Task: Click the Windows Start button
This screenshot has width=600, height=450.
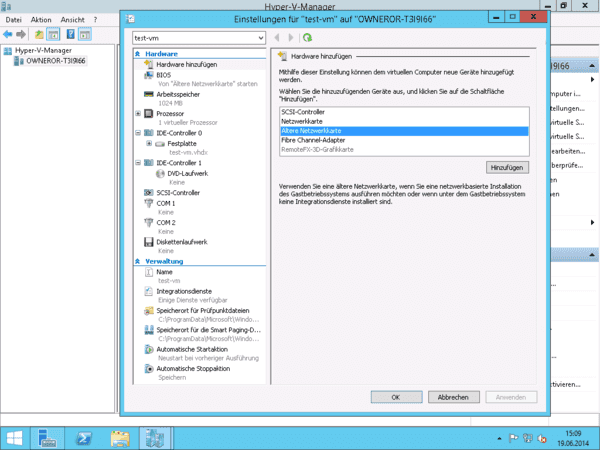Action: pos(15,439)
